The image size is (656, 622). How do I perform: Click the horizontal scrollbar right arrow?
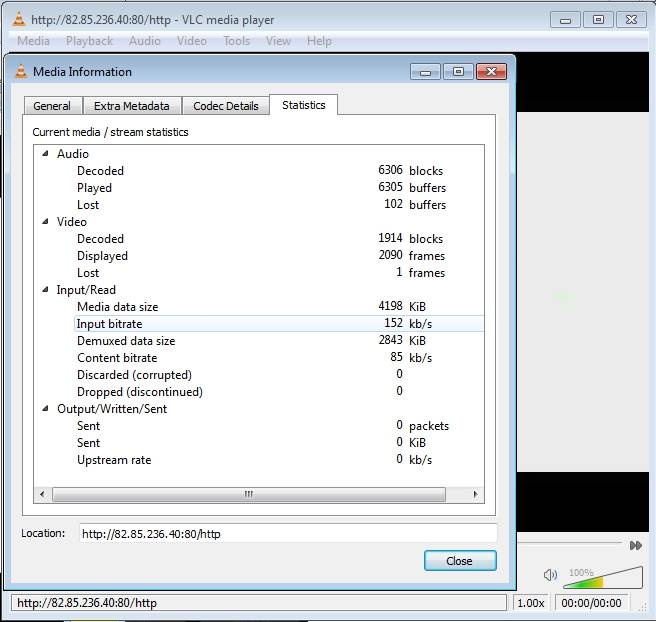tap(475, 494)
